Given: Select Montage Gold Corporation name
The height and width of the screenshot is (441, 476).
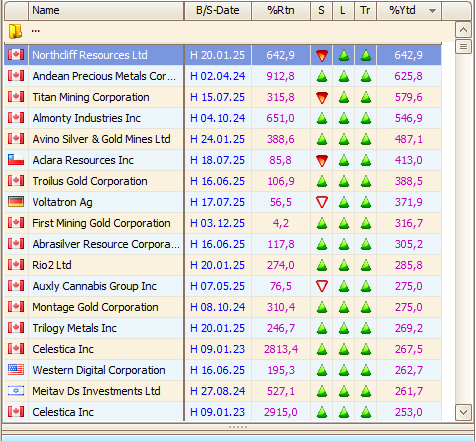Looking at the screenshot, I should click(x=95, y=307).
